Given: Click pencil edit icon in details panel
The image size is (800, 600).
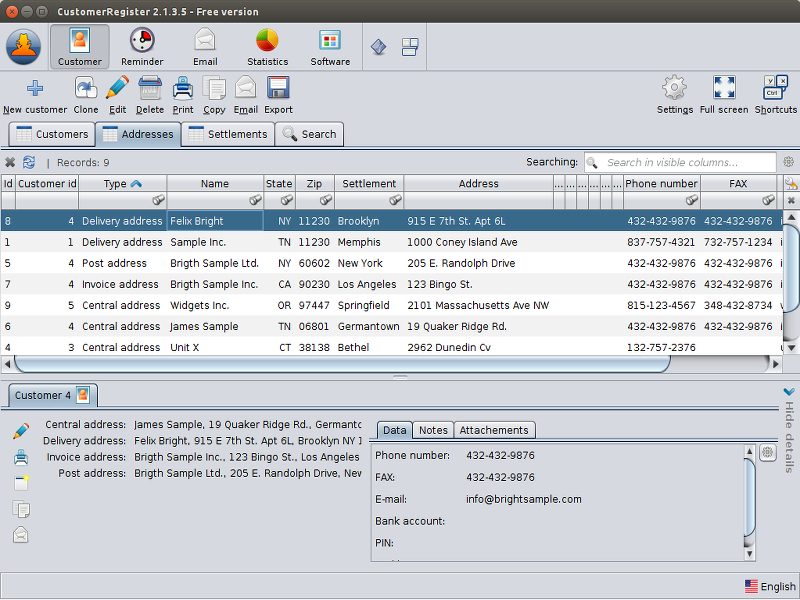Looking at the screenshot, I should tap(21, 431).
